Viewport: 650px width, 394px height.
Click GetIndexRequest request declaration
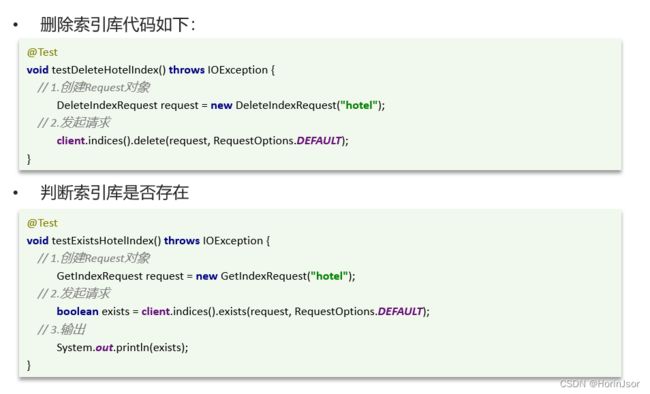pos(120,276)
